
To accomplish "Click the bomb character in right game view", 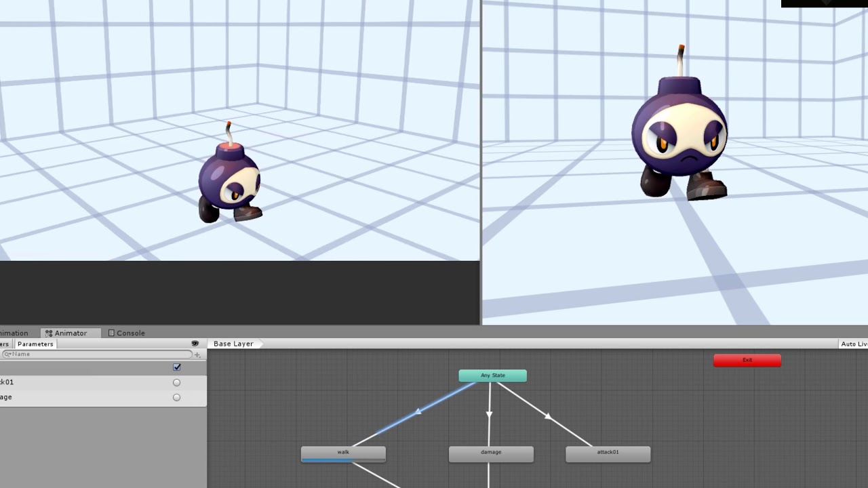I will (679, 125).
